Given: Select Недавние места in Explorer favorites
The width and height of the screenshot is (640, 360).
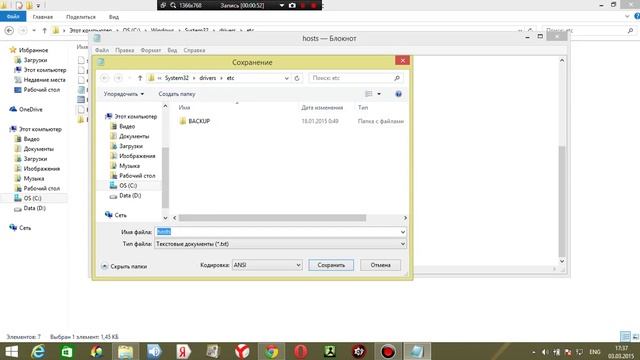Looking at the screenshot, I should click(44, 80).
